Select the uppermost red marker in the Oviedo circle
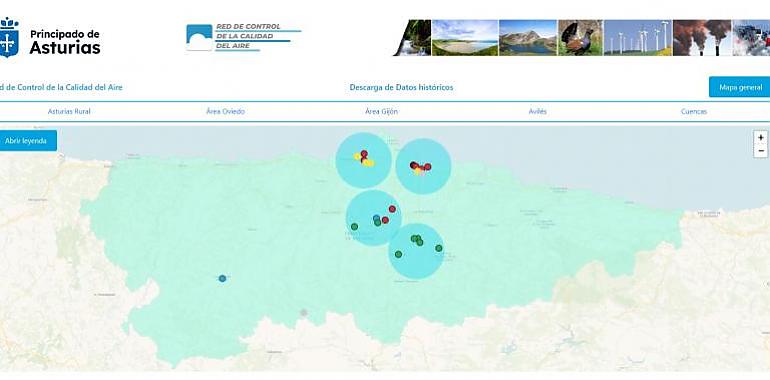770x380 pixels. (392, 209)
